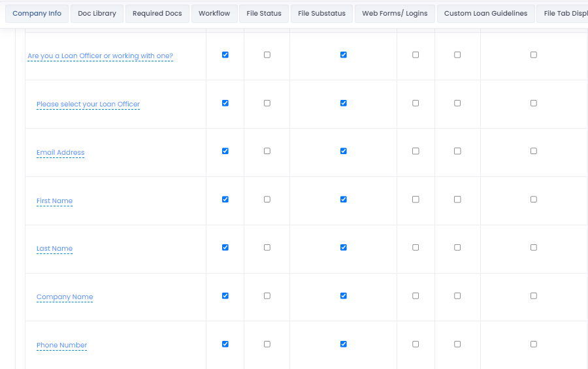Open the First Name field link

(54, 201)
